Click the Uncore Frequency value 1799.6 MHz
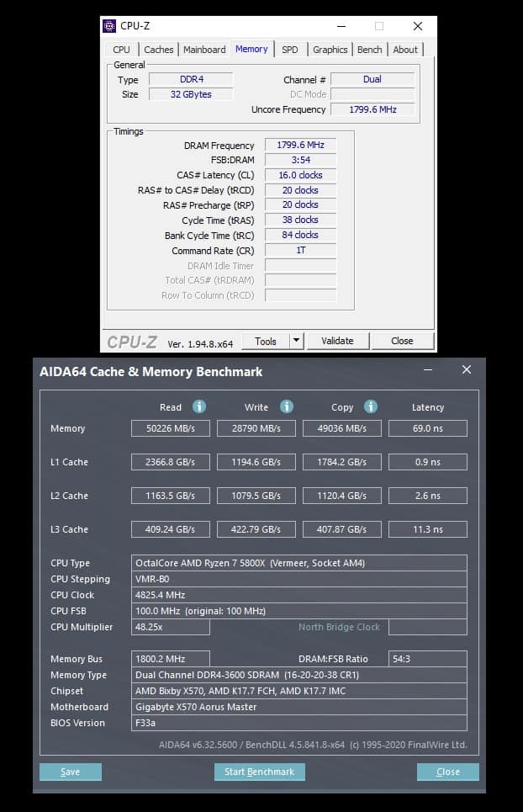 (x=372, y=109)
